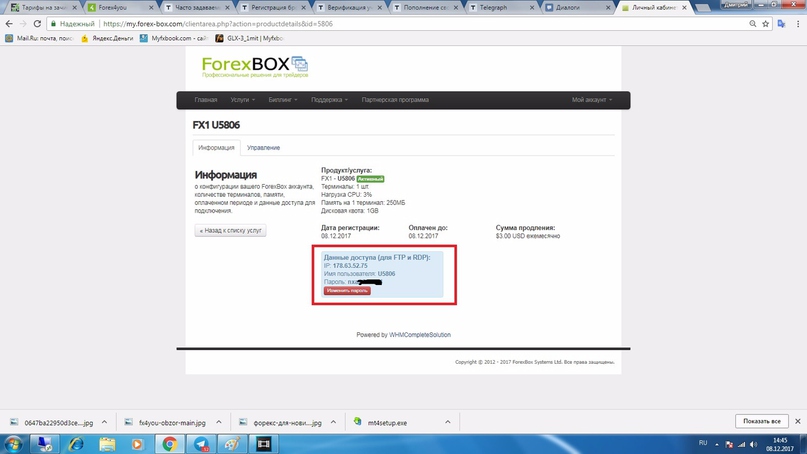Open File Explorer folder in taskbar
The height and width of the screenshot is (454, 807).
point(107,444)
